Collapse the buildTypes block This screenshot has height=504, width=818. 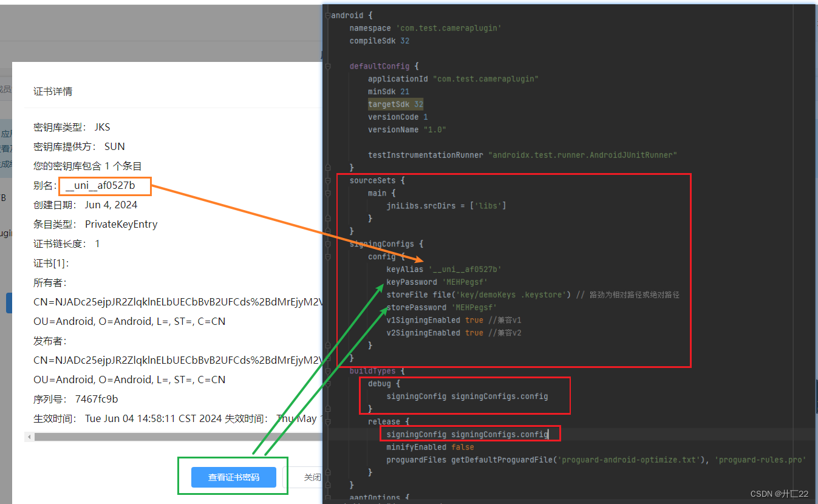328,370
